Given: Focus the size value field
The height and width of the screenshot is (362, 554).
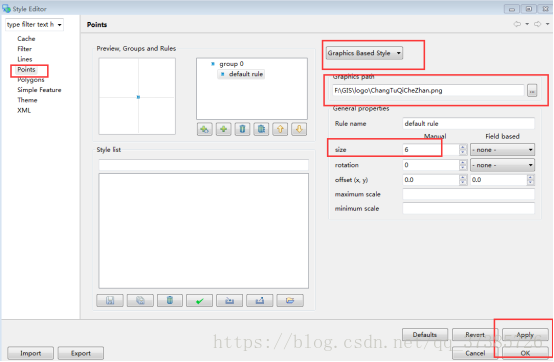Looking at the screenshot, I should tap(431, 150).
